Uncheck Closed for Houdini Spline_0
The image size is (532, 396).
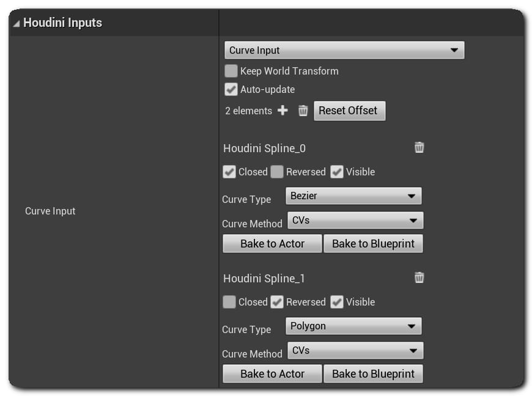pyautogui.click(x=229, y=172)
